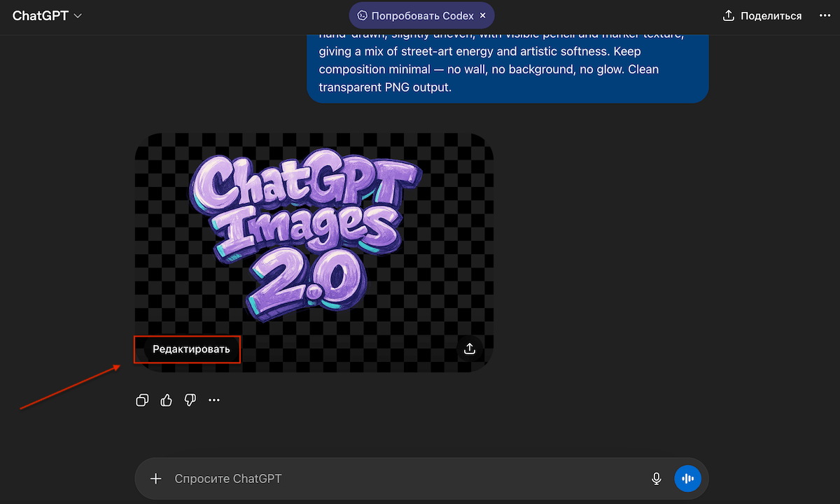The image size is (840, 504).
Task: Copy the response with the copy icon
Action: [142, 400]
